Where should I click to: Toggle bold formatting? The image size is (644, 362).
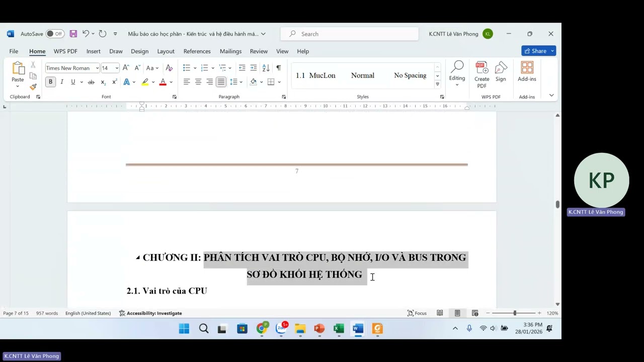pyautogui.click(x=50, y=82)
